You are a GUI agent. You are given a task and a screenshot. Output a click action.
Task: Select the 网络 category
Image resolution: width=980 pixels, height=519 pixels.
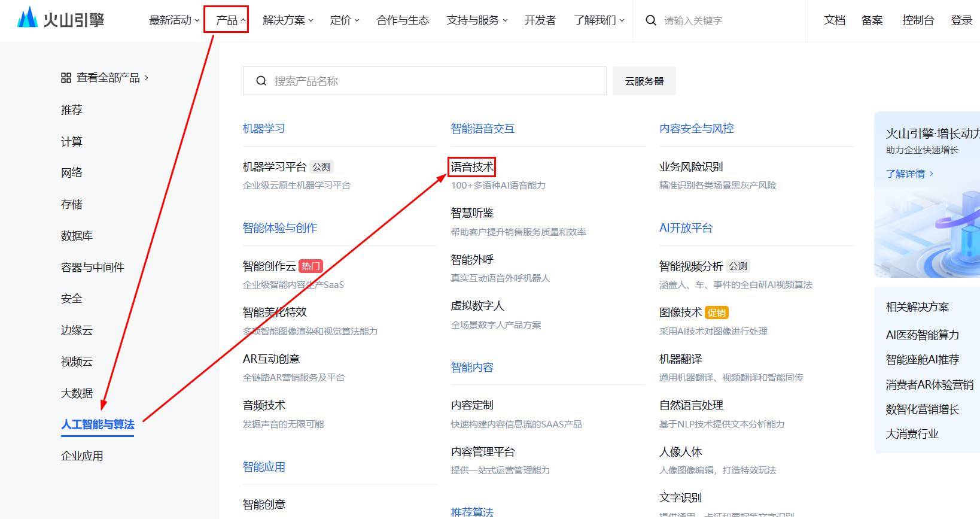click(71, 172)
